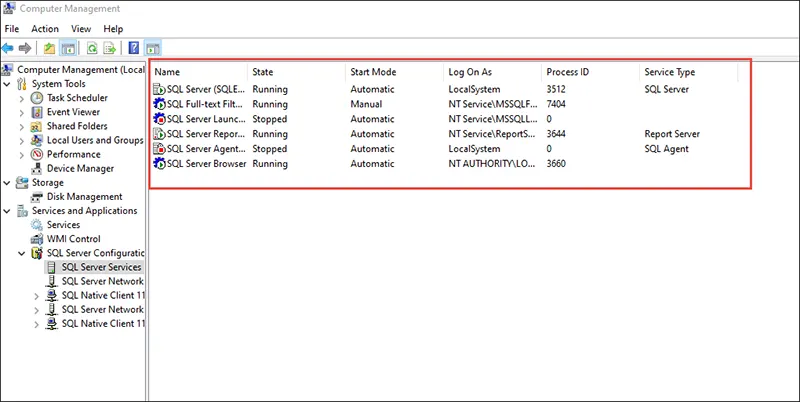
Task: Open Help via the question mark icon
Action: tap(134, 48)
